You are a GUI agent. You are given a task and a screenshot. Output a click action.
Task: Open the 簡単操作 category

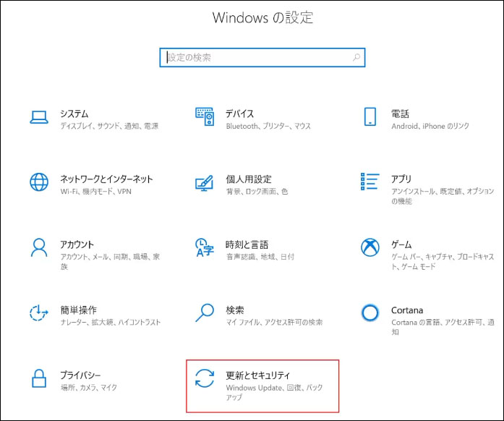pyautogui.click(x=78, y=310)
